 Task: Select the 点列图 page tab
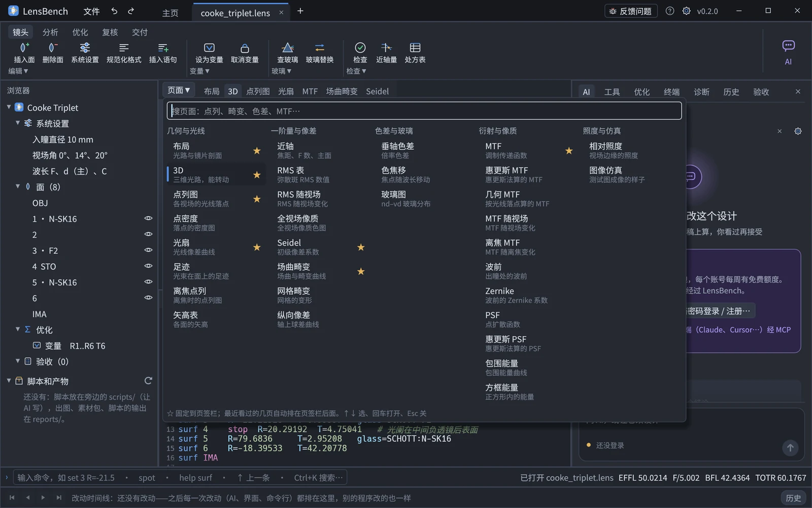[x=258, y=91]
